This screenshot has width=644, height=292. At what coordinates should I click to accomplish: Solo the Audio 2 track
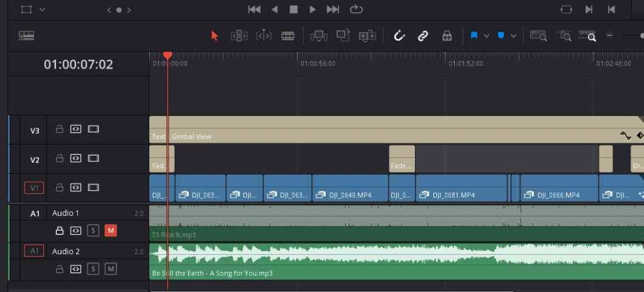pyautogui.click(x=93, y=269)
